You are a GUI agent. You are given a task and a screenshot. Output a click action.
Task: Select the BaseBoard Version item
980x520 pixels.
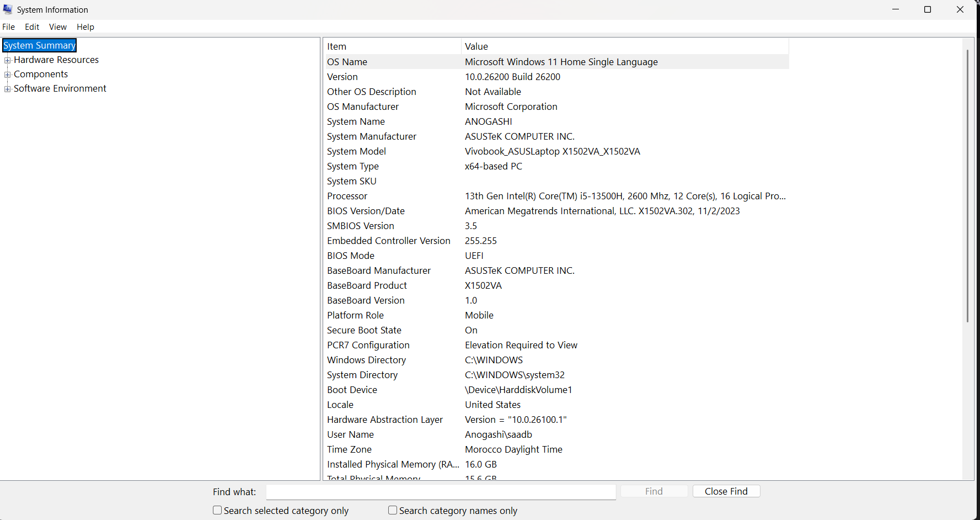click(x=366, y=300)
